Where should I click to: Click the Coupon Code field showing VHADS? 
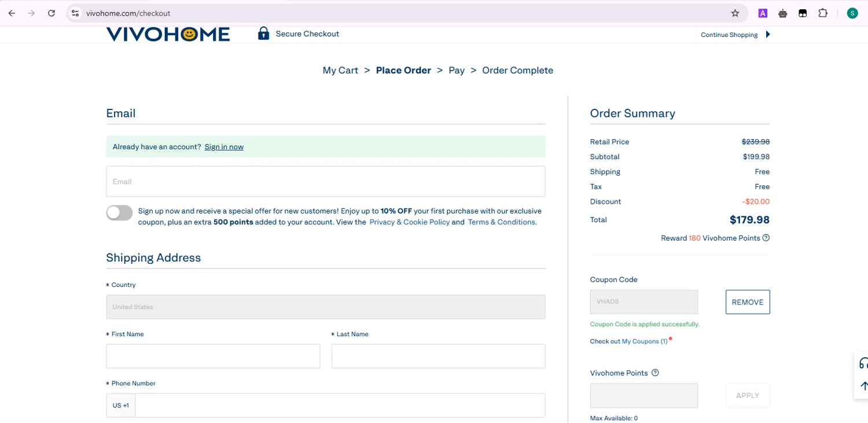tap(644, 302)
